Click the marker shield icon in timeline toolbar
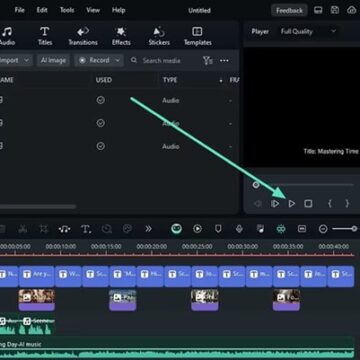Viewport: 360px width, 360px height. (x=218, y=229)
